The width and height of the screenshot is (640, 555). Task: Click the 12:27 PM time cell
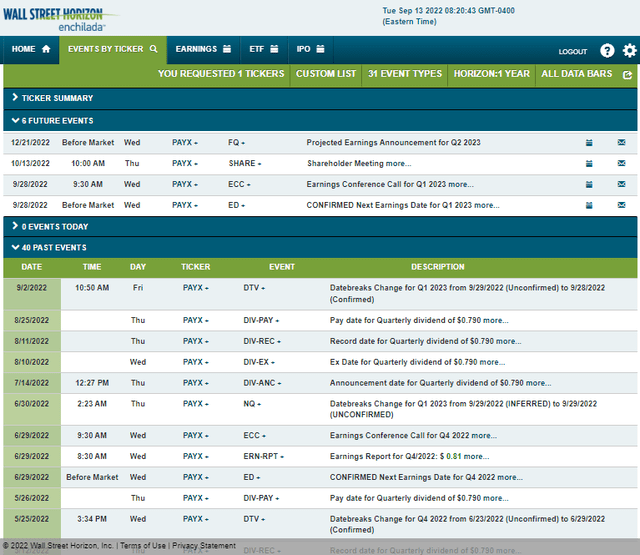point(92,383)
